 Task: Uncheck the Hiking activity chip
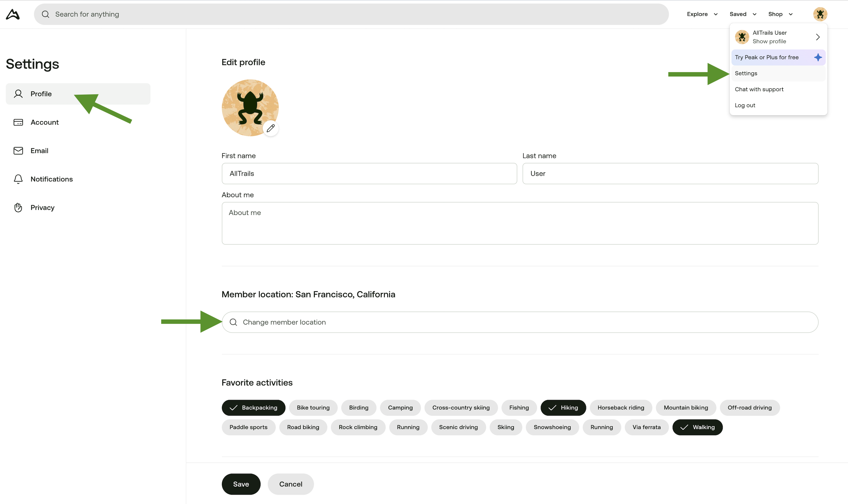coord(563,408)
